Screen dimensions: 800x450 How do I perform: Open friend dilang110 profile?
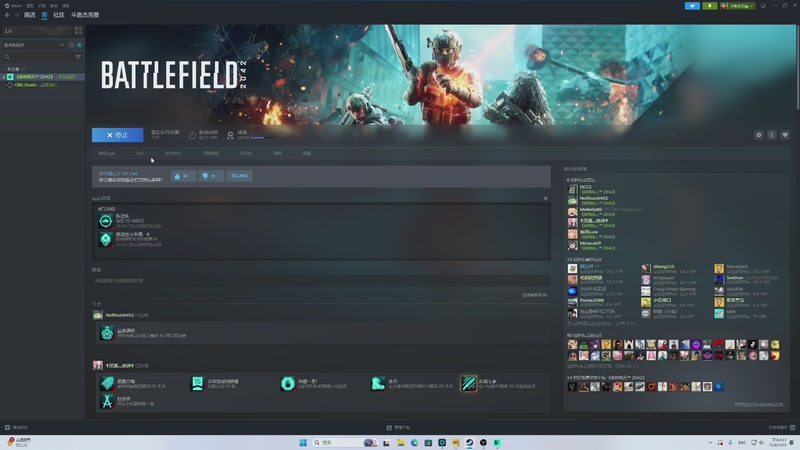click(x=663, y=267)
